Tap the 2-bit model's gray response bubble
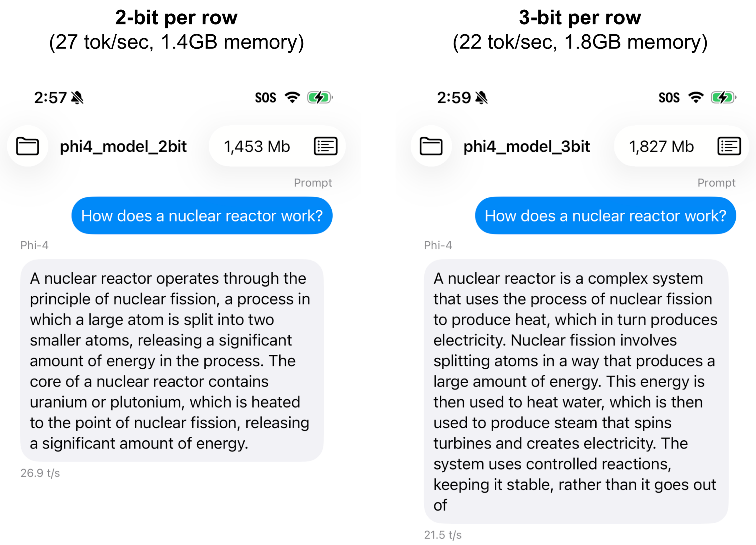Viewport: 756px width, 545px height. click(172, 361)
